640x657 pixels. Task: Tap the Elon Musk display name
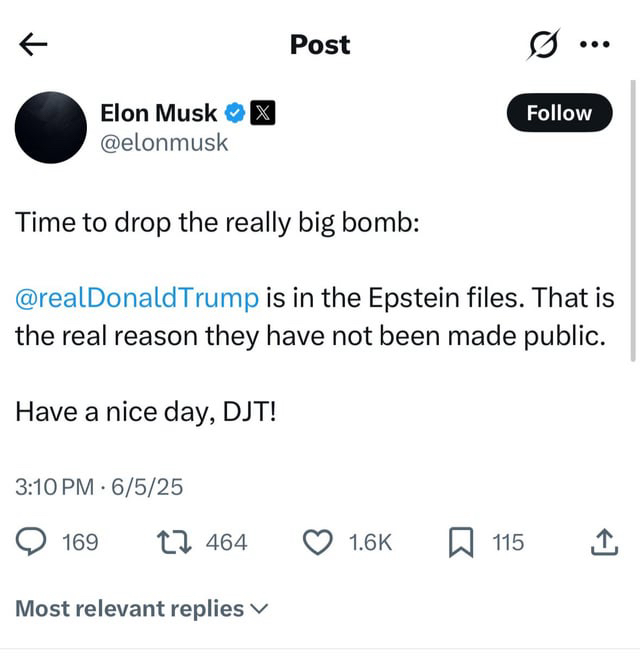point(158,113)
